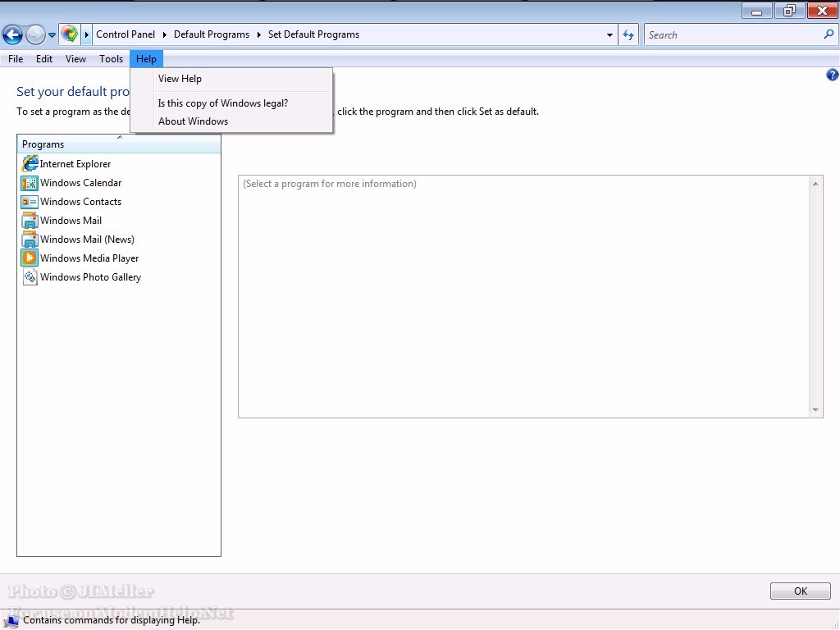Screen dimensions: 840x630
Task: Click the Internet Explorer icon
Action: [30, 163]
